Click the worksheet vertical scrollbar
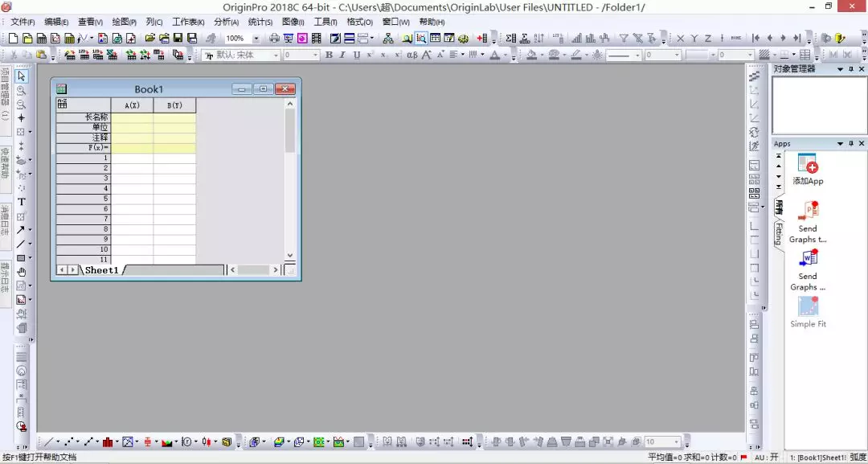 291,179
